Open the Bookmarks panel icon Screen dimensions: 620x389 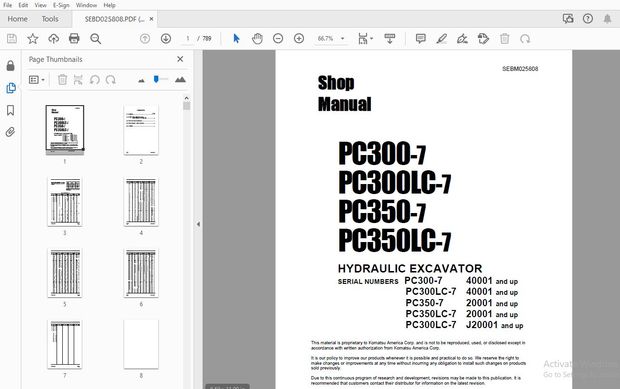(x=11, y=110)
